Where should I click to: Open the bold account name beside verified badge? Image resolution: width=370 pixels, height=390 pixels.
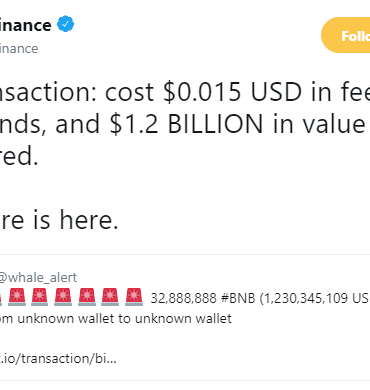tap(26, 25)
